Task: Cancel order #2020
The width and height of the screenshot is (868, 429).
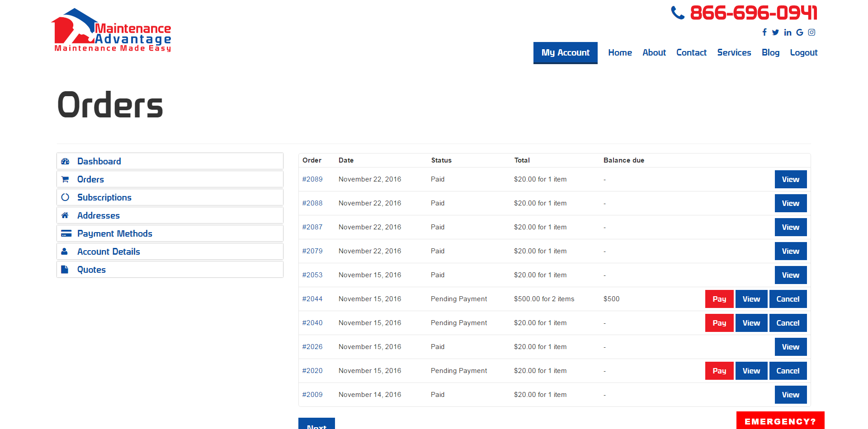Action: pos(788,371)
